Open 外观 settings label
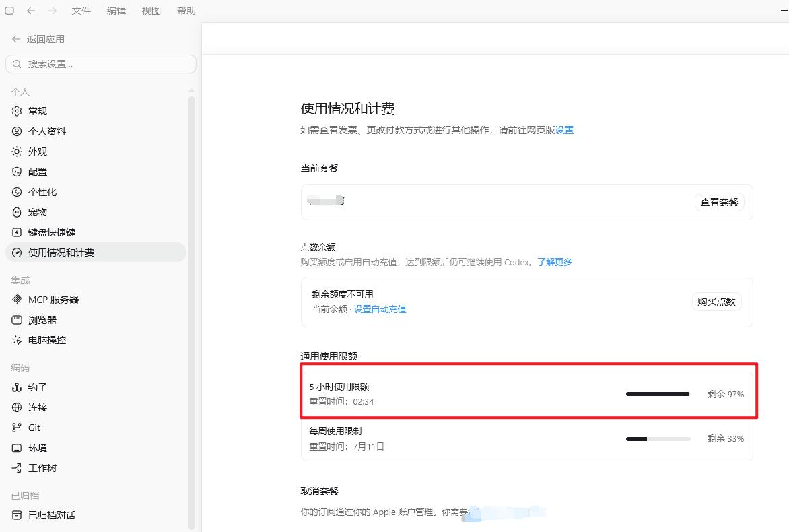 coord(38,152)
